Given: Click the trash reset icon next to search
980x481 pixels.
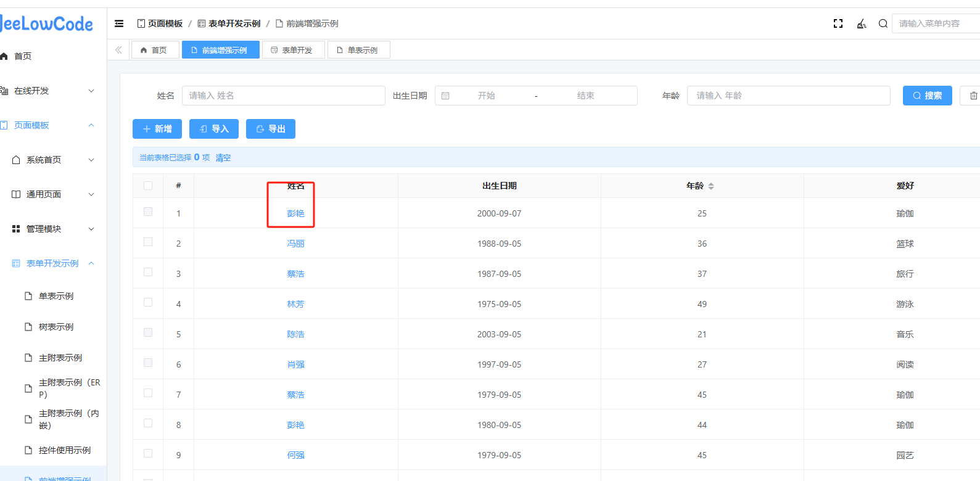Looking at the screenshot, I should [973, 96].
